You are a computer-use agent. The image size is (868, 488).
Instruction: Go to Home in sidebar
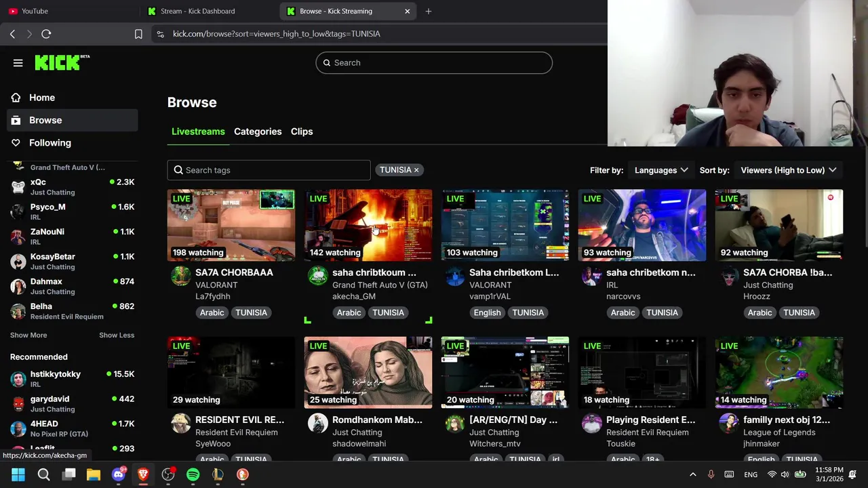72,98
